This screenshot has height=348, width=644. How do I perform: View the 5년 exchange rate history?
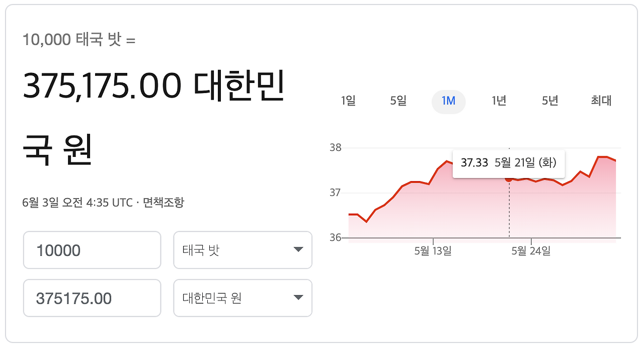pos(549,101)
